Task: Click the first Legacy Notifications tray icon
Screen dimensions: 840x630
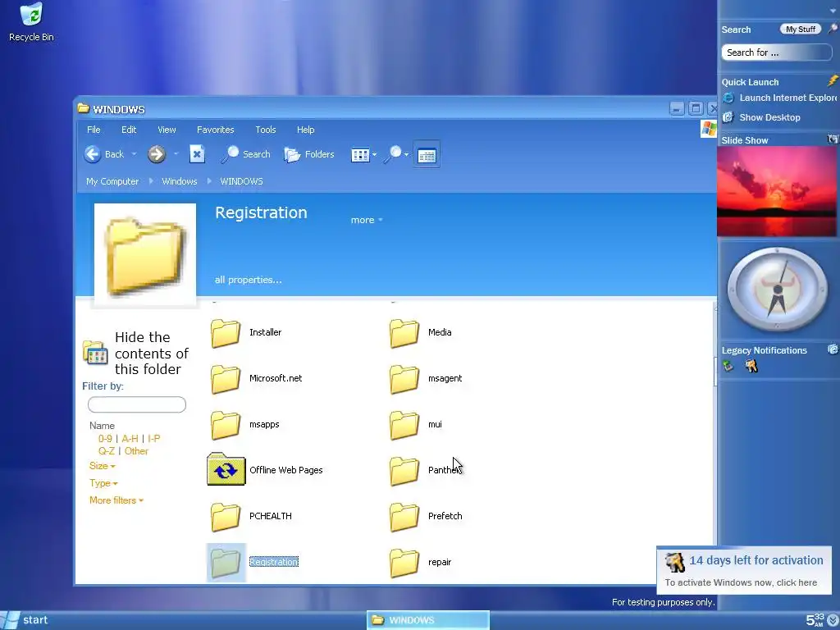Action: point(728,366)
